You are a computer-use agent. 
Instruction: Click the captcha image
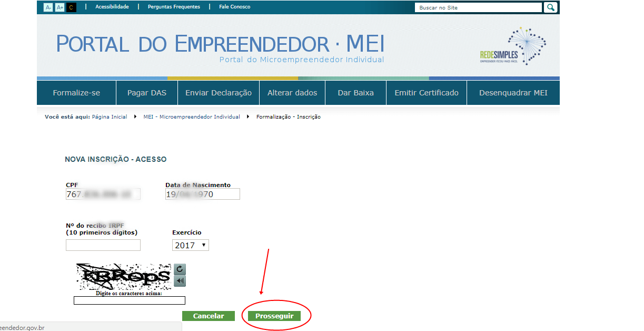[124, 277]
